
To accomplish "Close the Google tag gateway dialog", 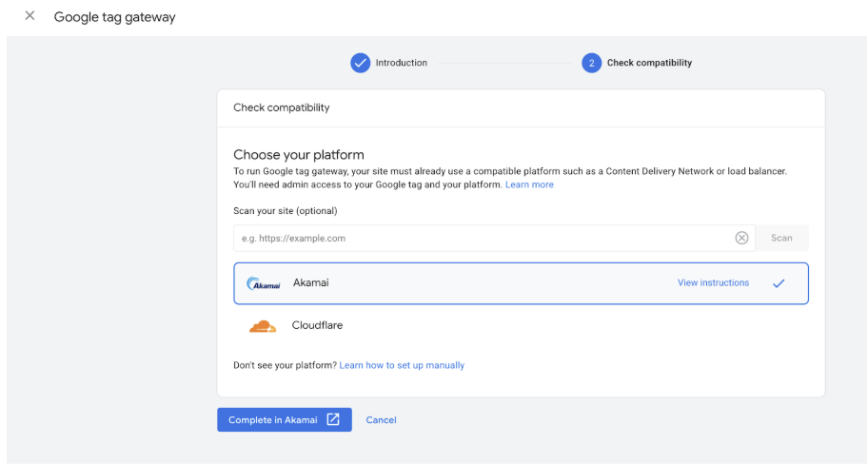I will click(30, 16).
